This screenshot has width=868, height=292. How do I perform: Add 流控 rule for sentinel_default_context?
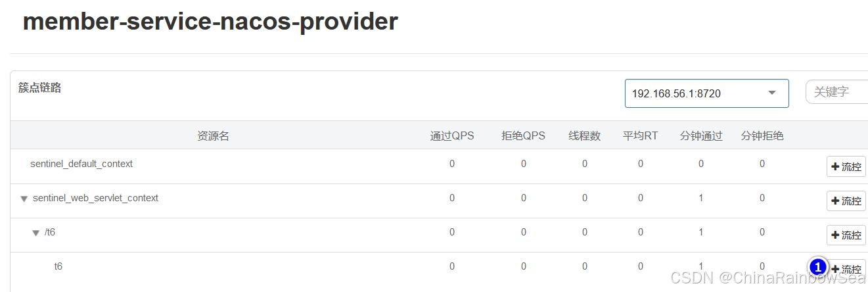pyautogui.click(x=846, y=167)
